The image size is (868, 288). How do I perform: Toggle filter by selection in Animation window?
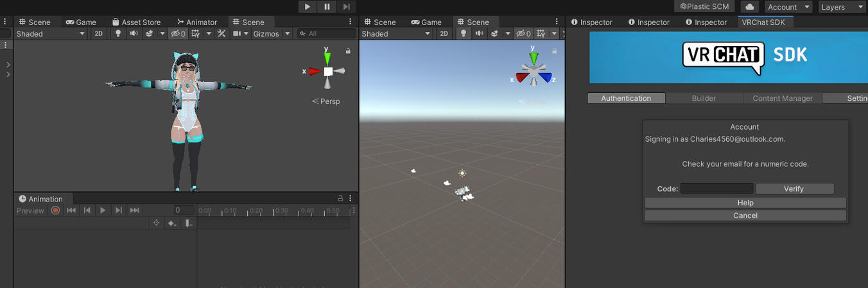pos(155,223)
